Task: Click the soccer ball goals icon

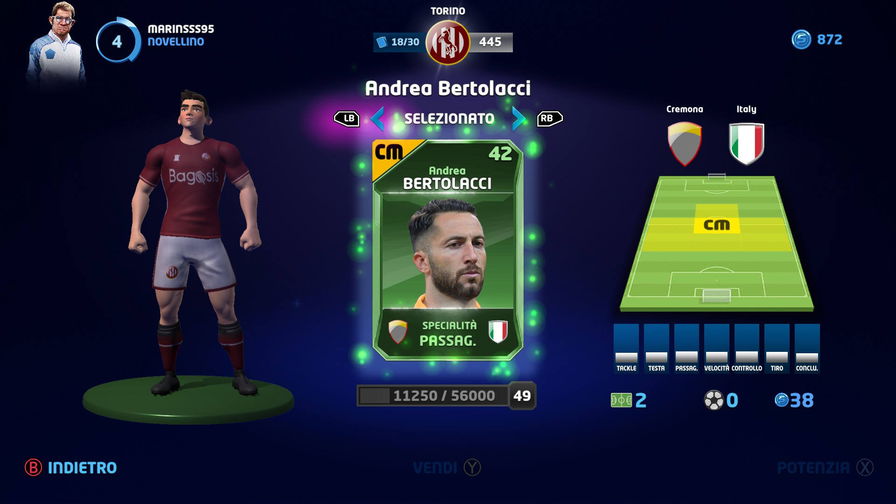Action: pos(713,400)
